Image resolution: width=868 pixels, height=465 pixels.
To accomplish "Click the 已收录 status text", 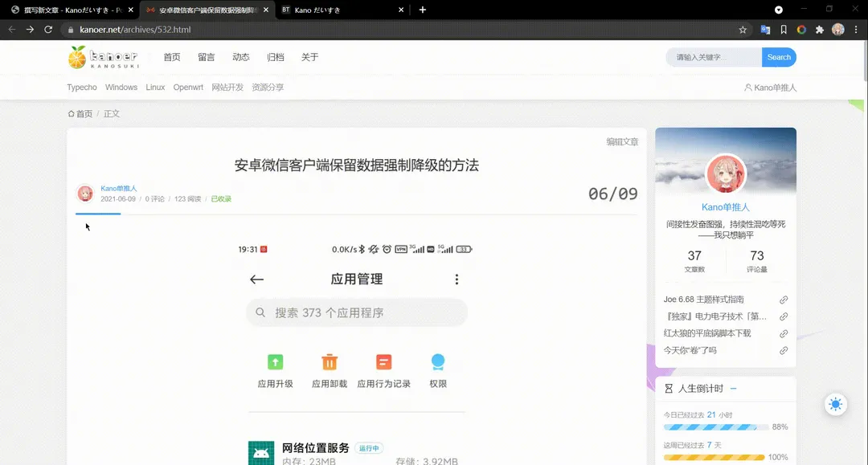I will (221, 199).
